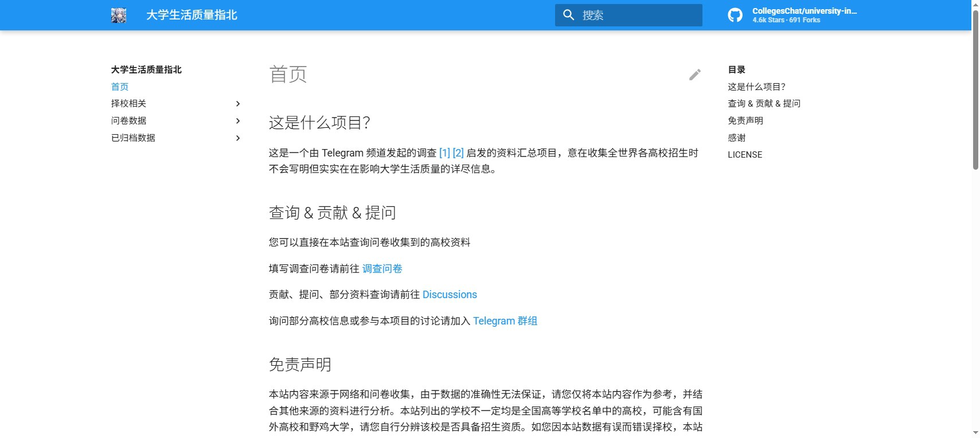The image size is (980, 438).
Task: Click the 目录 contents heading
Action: coord(736,70)
